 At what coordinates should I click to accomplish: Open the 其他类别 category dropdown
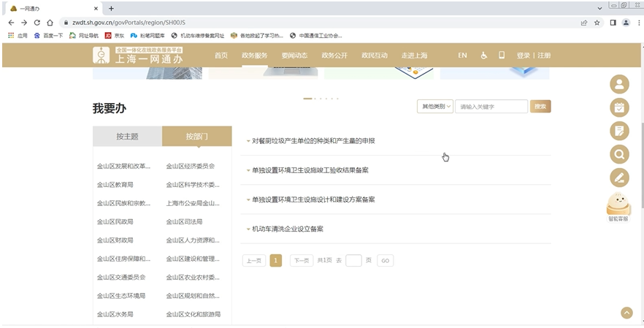[x=435, y=107]
